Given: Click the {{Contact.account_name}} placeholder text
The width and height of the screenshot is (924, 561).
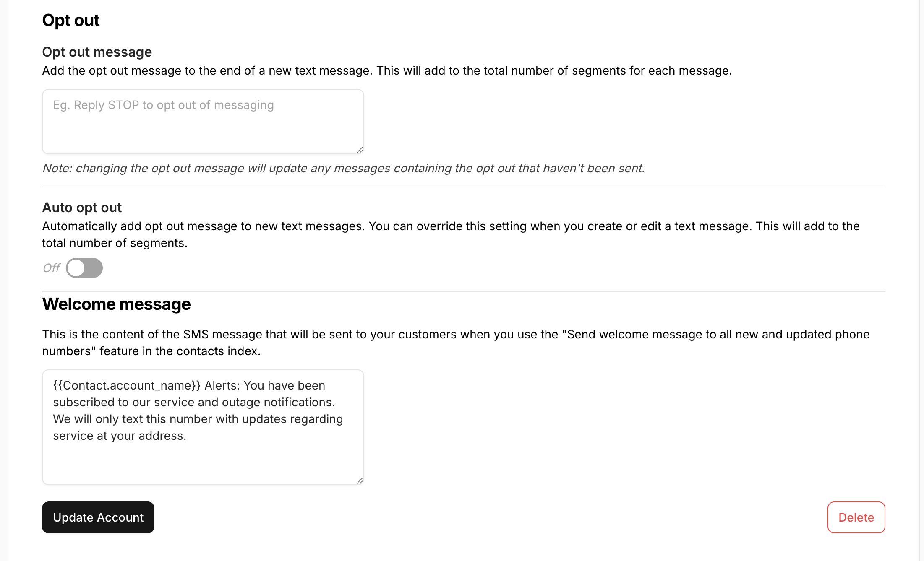Looking at the screenshot, I should click(127, 385).
